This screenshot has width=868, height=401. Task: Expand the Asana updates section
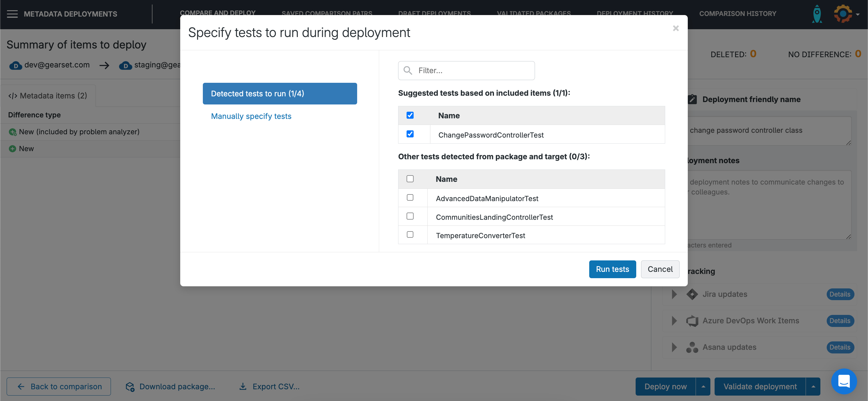(x=674, y=347)
